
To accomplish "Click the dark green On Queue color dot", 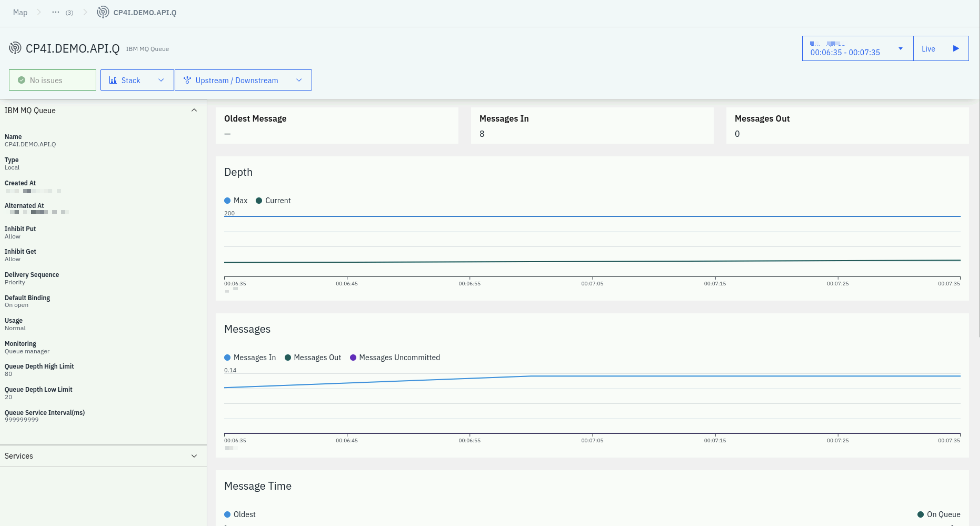I will [x=921, y=514].
